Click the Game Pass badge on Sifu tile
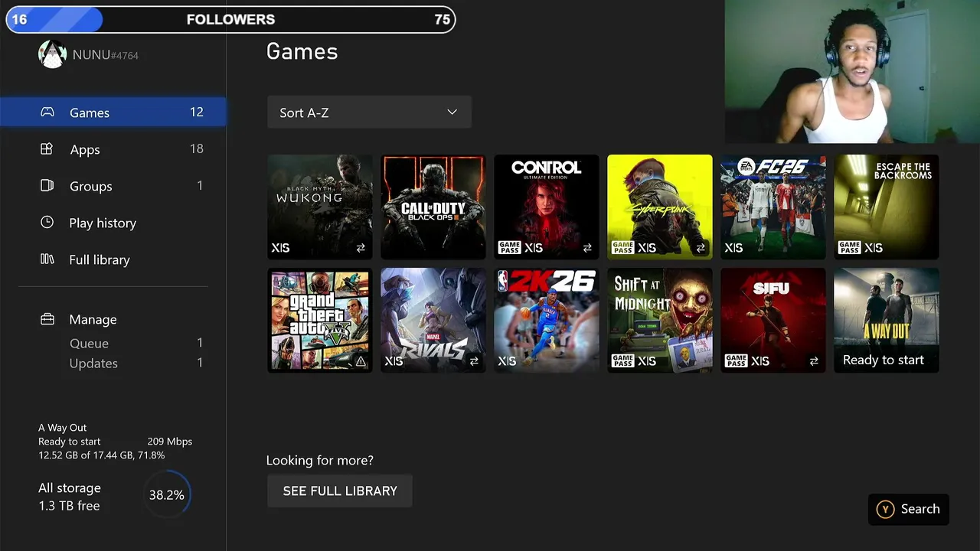 tap(736, 361)
